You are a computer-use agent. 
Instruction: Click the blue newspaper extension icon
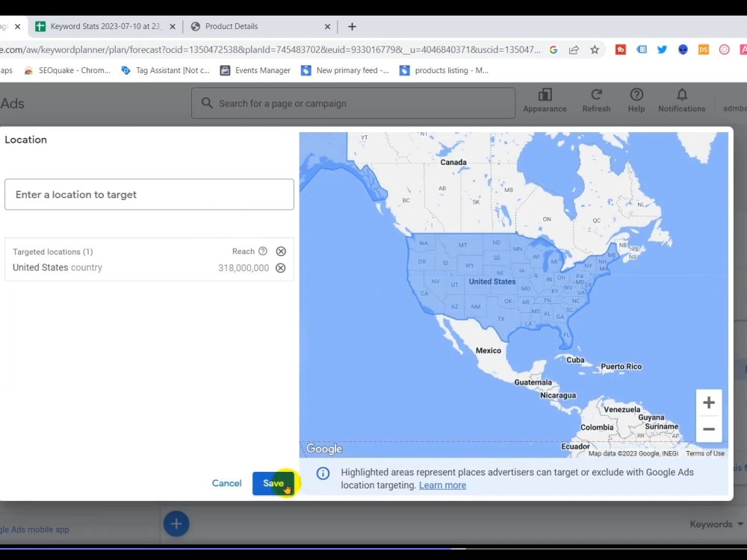(641, 49)
